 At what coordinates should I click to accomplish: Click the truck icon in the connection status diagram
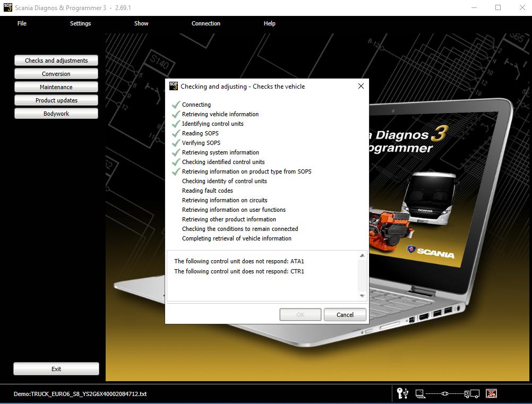tap(472, 393)
